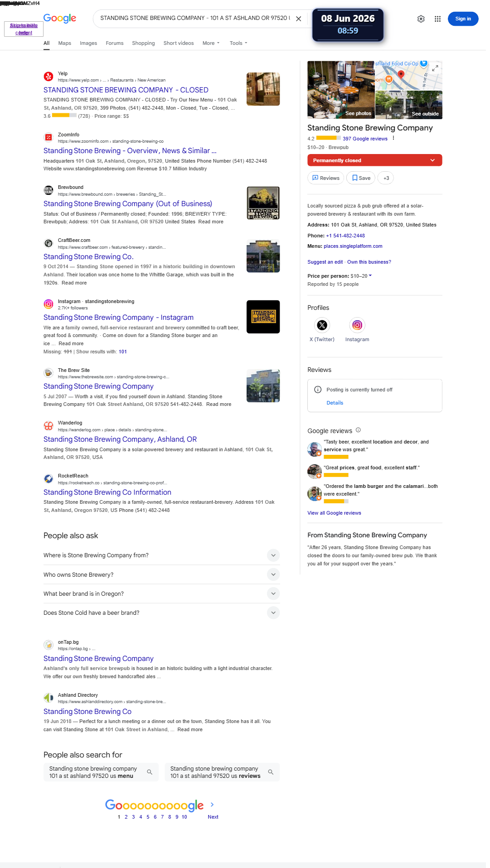
Task: Clear the search box with the X
Action: click(299, 19)
